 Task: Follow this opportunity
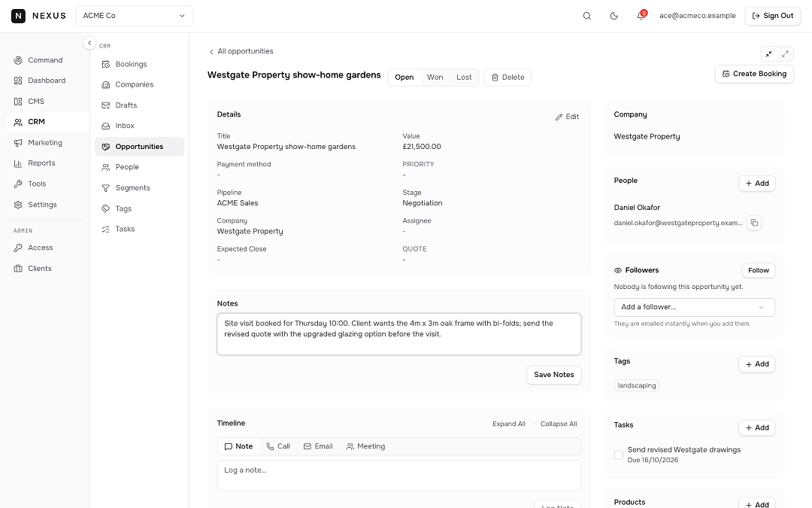[758, 270]
